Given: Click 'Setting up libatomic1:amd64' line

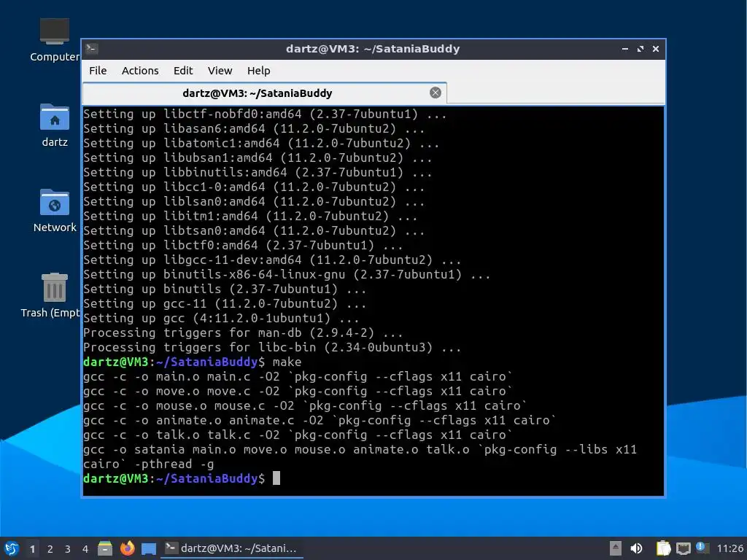Looking at the screenshot, I should pos(261,144).
